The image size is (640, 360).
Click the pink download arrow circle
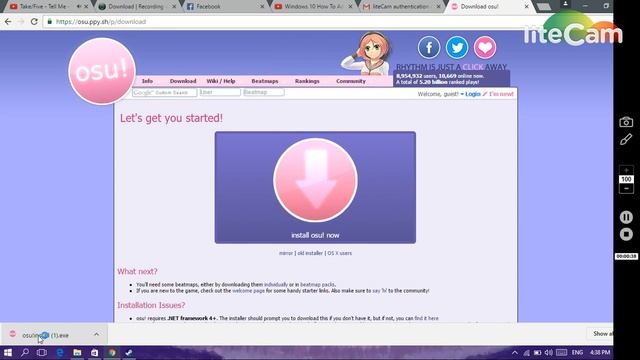[x=315, y=180]
